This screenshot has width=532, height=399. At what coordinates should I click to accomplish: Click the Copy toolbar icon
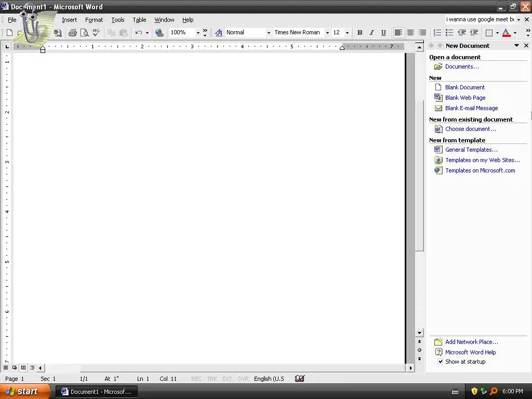click(x=111, y=33)
